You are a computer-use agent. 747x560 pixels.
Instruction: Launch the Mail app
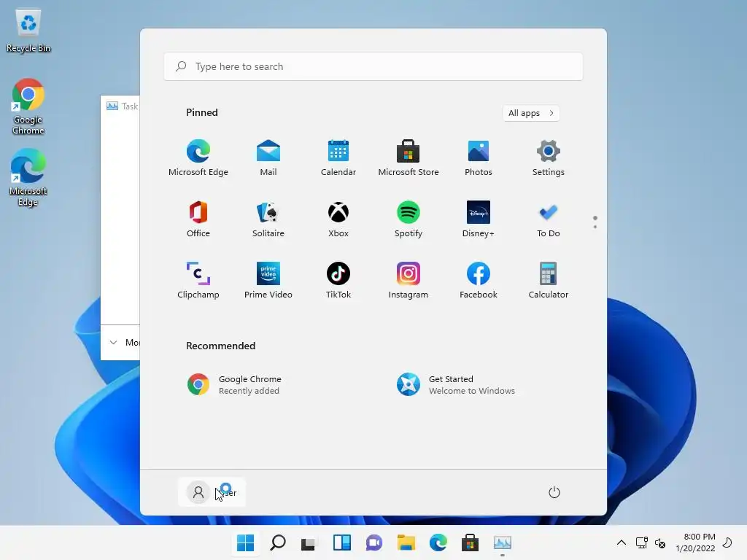(268, 158)
